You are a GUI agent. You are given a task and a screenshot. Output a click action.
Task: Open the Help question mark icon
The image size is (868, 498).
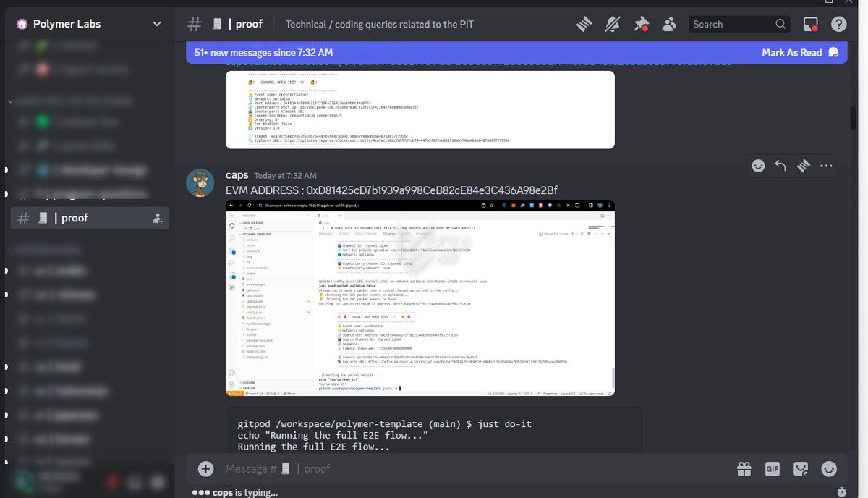pyautogui.click(x=838, y=24)
